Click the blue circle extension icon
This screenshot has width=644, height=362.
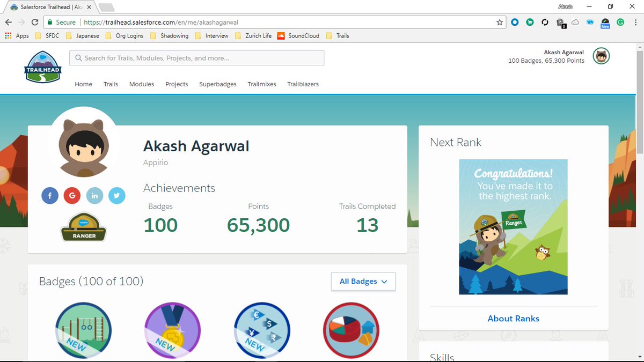515,23
